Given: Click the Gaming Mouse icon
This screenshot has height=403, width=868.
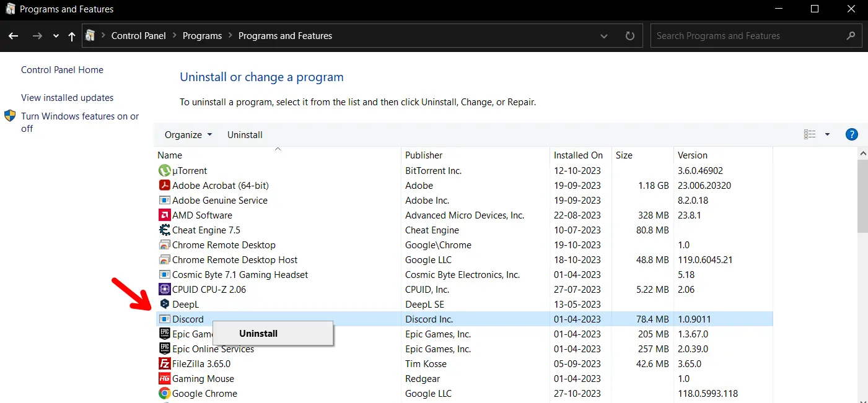Looking at the screenshot, I should click(x=164, y=378).
